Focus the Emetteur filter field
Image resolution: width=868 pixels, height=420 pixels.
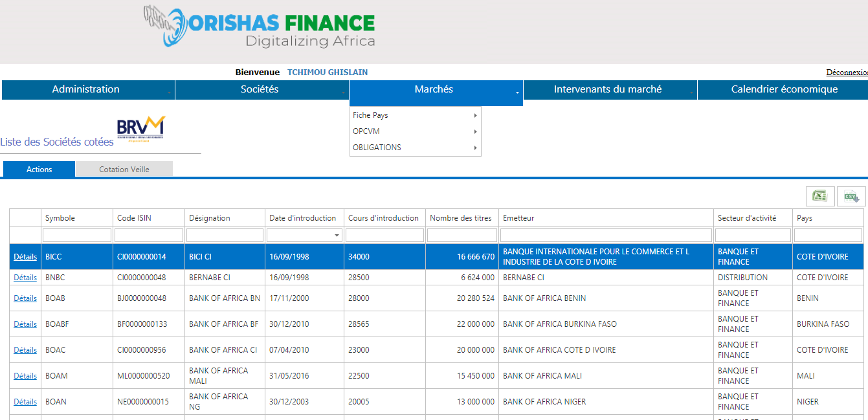tap(606, 236)
